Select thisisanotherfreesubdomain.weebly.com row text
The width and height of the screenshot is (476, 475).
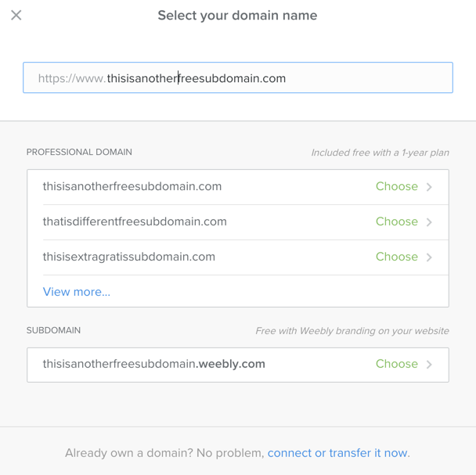pyautogui.click(x=153, y=364)
